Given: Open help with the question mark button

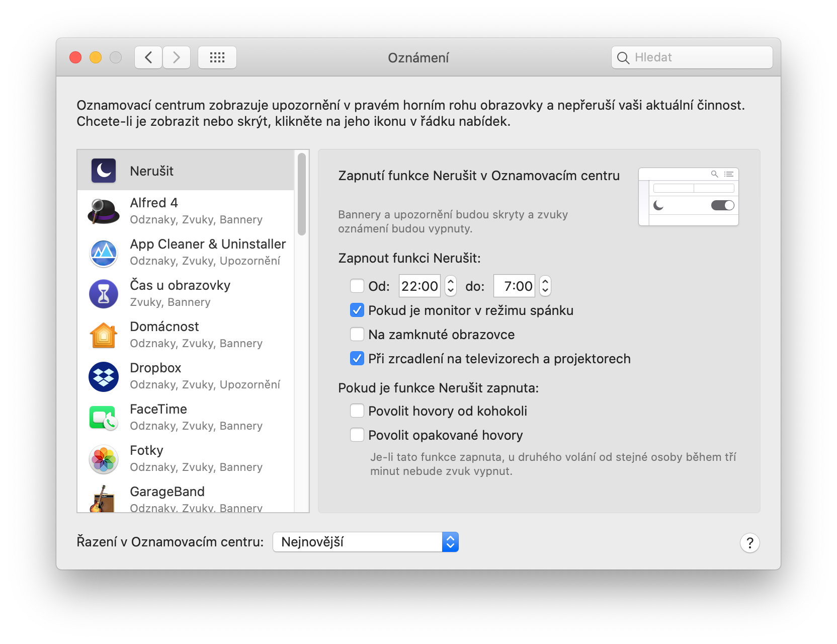Looking at the screenshot, I should click(749, 543).
